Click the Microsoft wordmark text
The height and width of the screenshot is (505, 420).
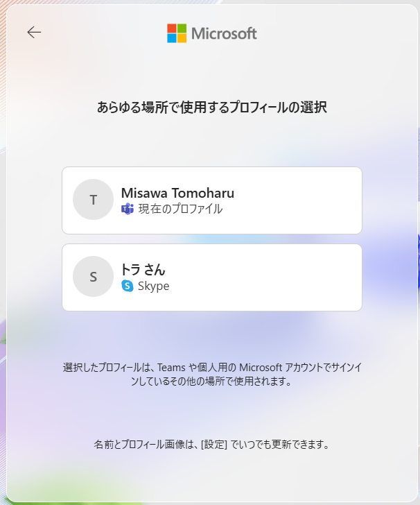[224, 33]
